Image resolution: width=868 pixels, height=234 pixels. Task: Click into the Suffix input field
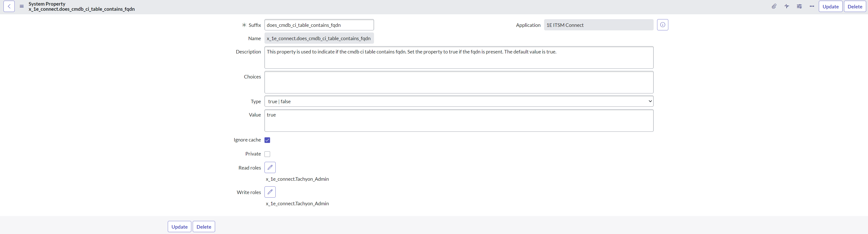pos(319,25)
